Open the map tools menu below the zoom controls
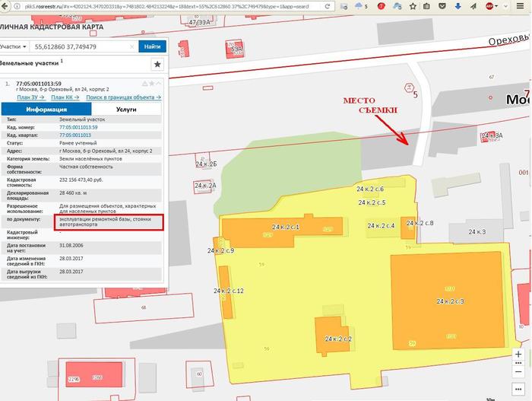The image size is (532, 401). pyautogui.click(x=519, y=388)
